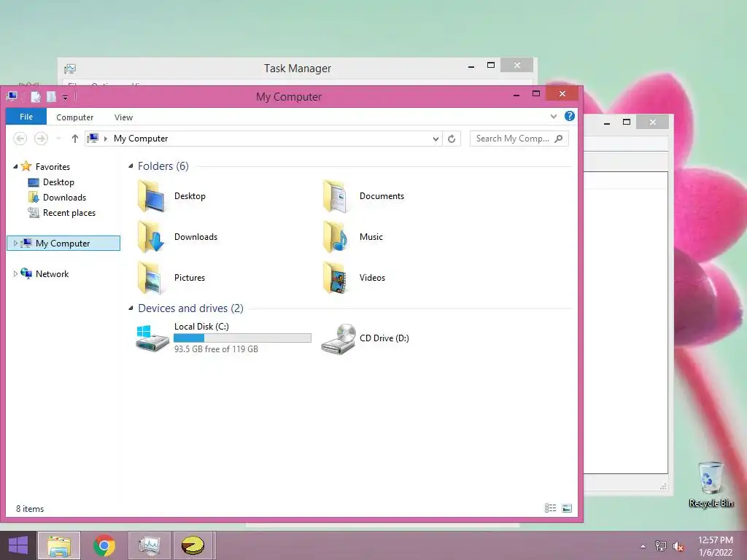Viewport: 747px width, 560px height.
Task: Minimize the Task Manager window
Action: click(x=471, y=65)
